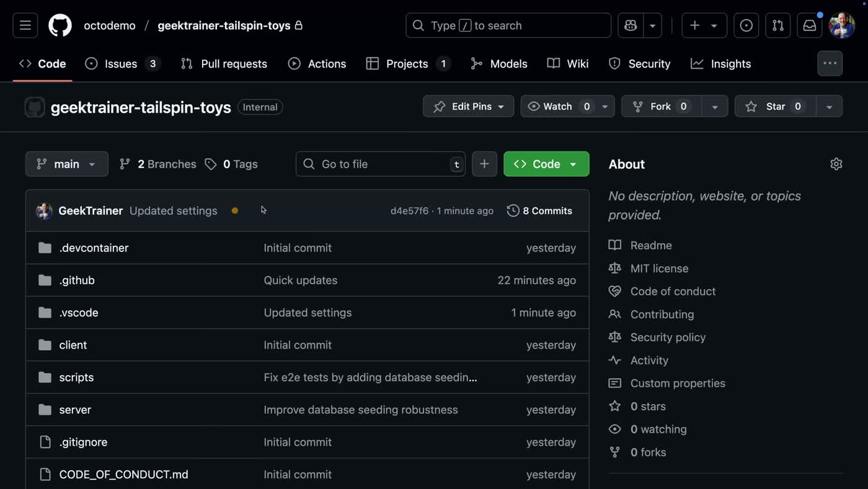Open the .devcontainer folder
This screenshot has height=489, width=868.
tap(94, 248)
